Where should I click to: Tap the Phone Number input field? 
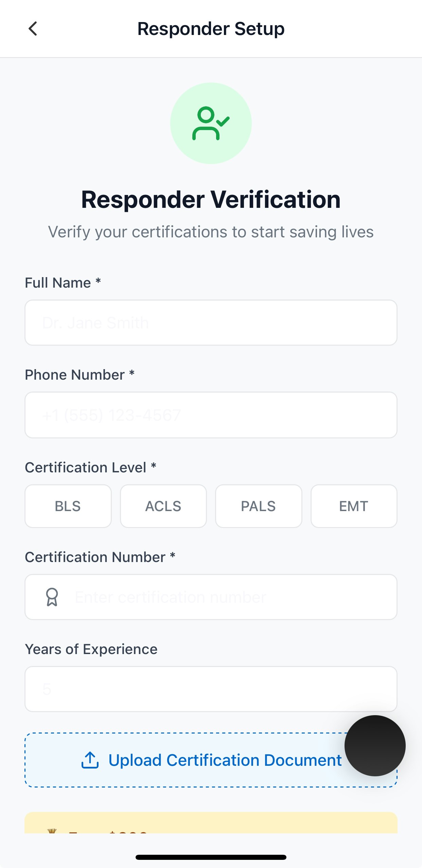click(x=211, y=415)
